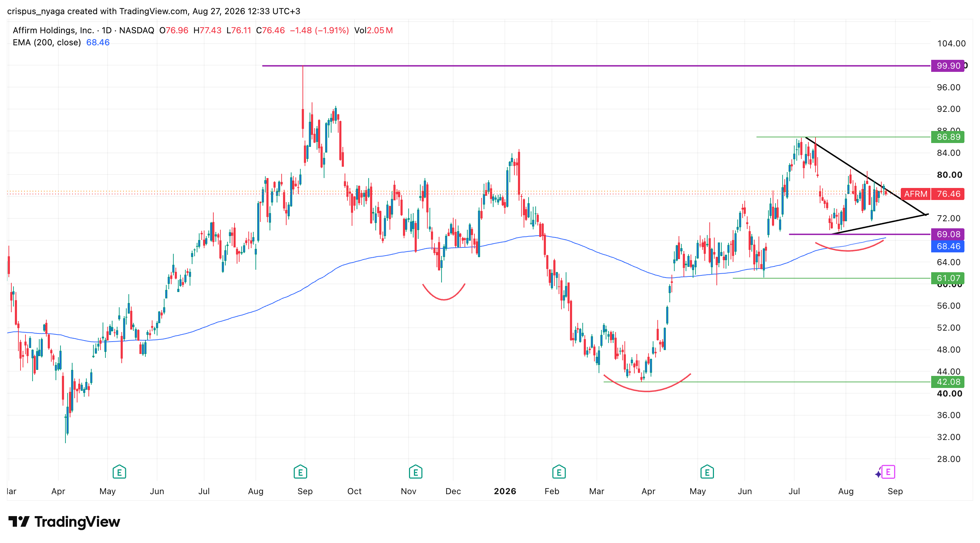Click the 'Mar' label on the time axis
This screenshot has width=980, height=543.
[596, 491]
